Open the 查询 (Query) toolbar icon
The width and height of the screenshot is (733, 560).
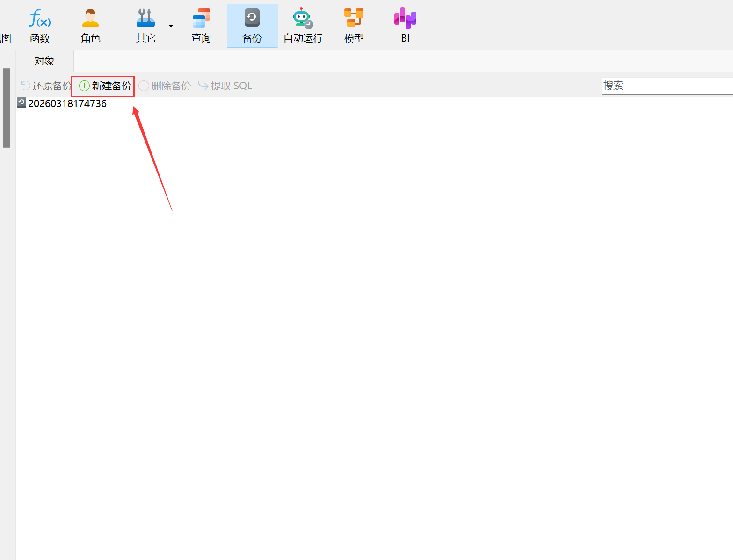[201, 26]
